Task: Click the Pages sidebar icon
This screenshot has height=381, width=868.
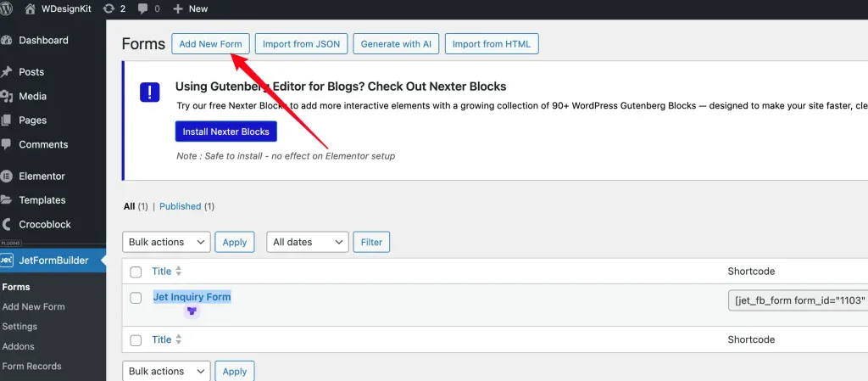Action: click(x=6, y=120)
